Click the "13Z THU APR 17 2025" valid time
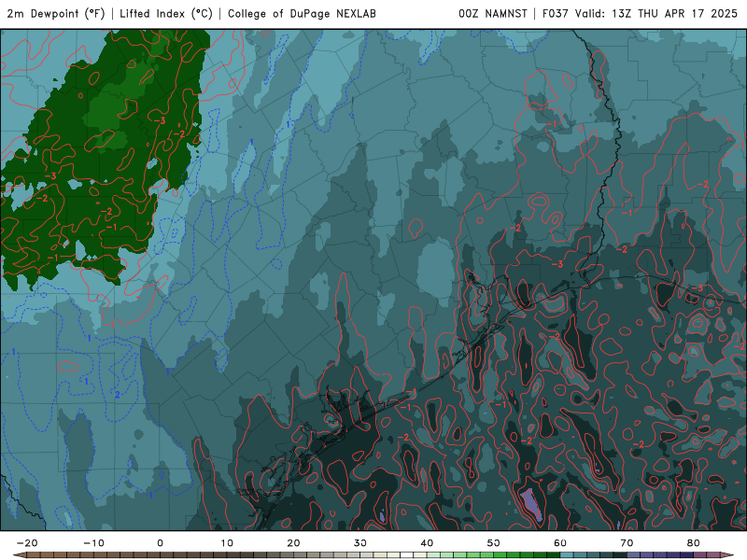The height and width of the screenshot is (560, 747). click(x=674, y=13)
